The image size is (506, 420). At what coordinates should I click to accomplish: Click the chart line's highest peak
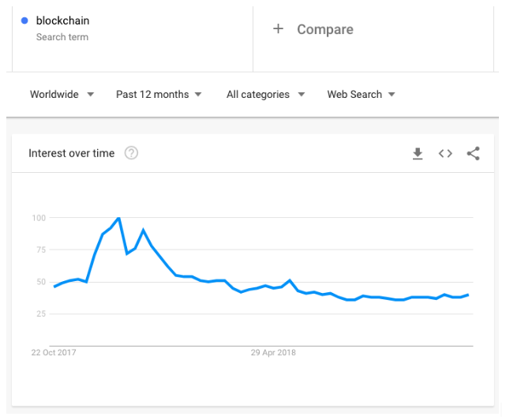(x=118, y=218)
